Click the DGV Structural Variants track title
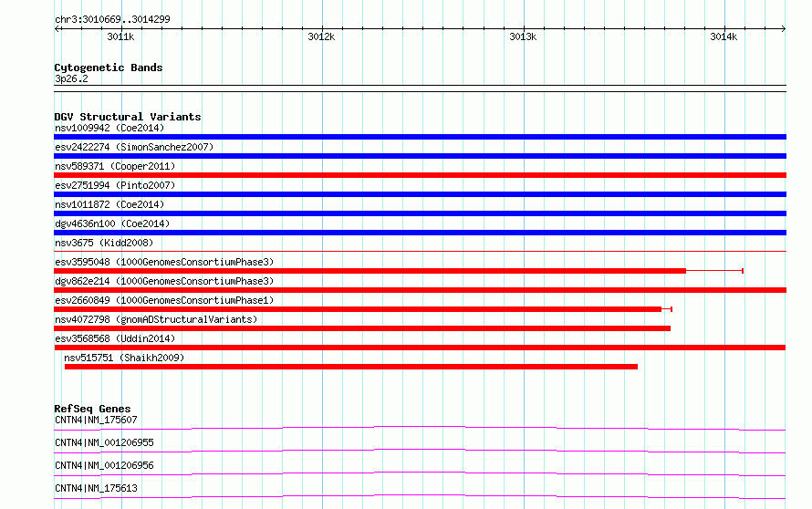The width and height of the screenshot is (812, 509). click(x=128, y=117)
